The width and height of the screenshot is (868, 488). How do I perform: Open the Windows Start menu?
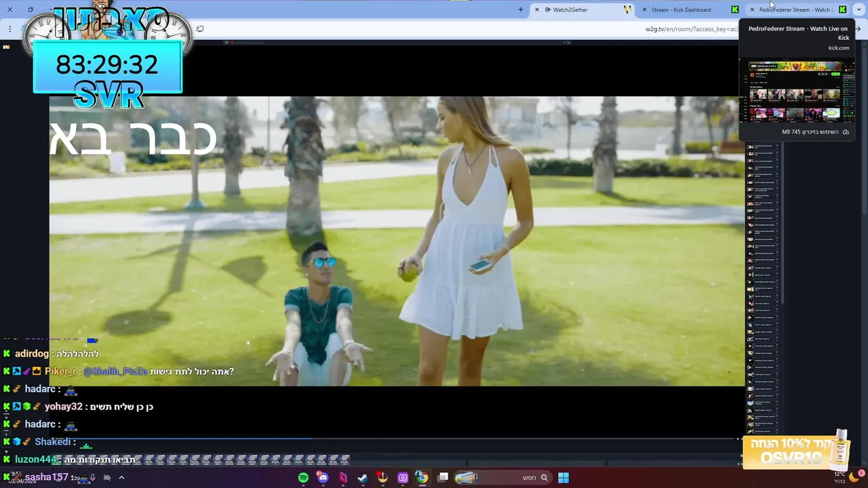(564, 478)
